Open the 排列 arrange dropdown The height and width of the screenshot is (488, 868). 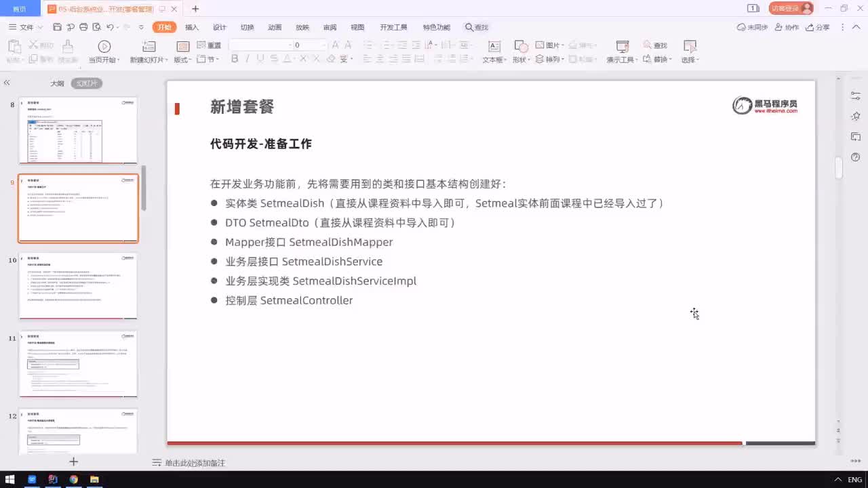click(x=550, y=59)
